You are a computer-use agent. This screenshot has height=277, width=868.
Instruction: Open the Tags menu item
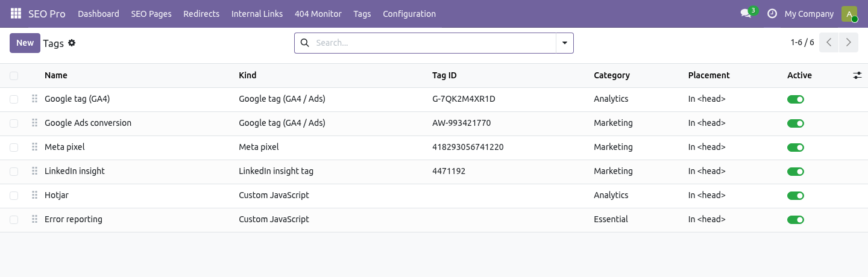click(x=362, y=13)
